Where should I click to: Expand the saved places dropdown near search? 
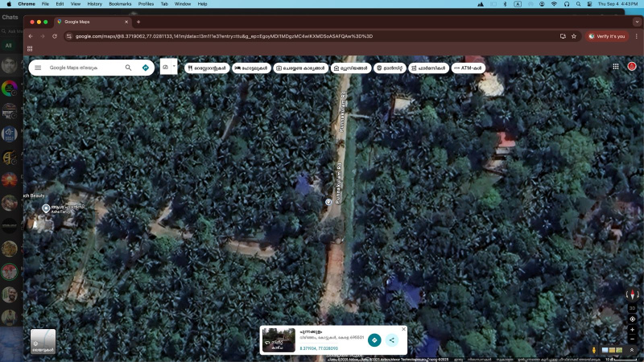coord(174,64)
